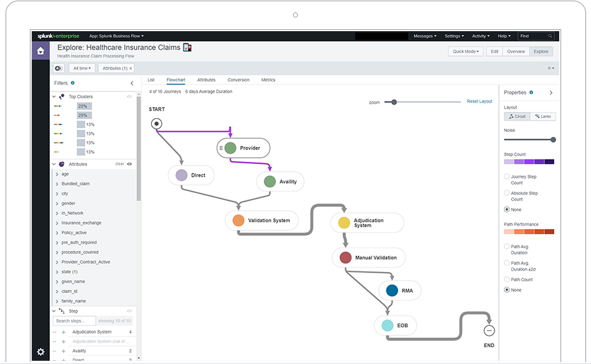Click the END node circle

pyautogui.click(x=489, y=330)
